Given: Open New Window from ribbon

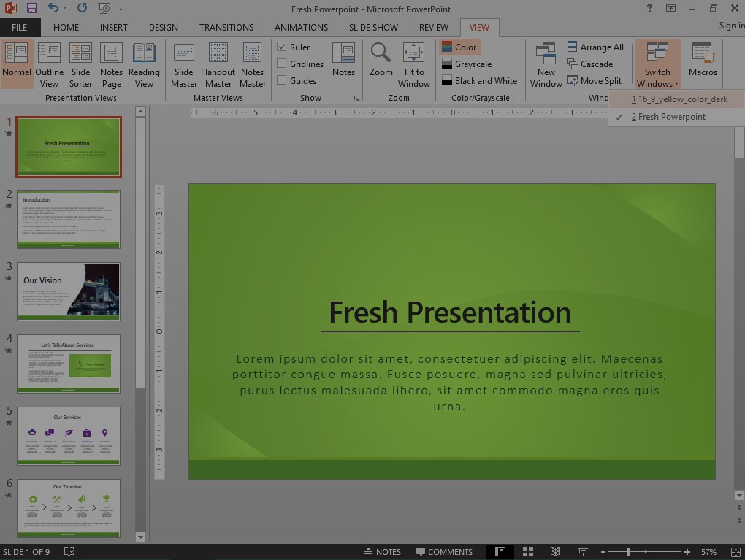Looking at the screenshot, I should click(x=546, y=64).
